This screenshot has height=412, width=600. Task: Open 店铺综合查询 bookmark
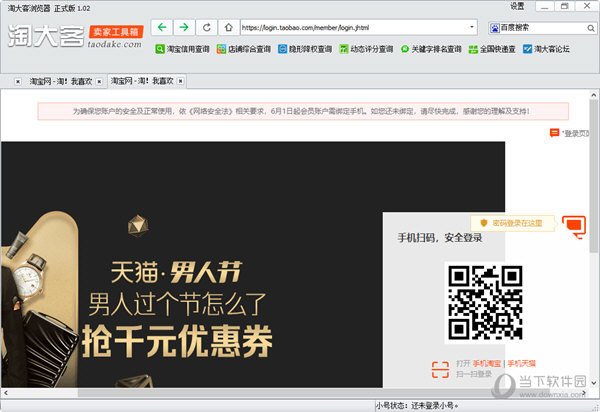[x=243, y=49]
